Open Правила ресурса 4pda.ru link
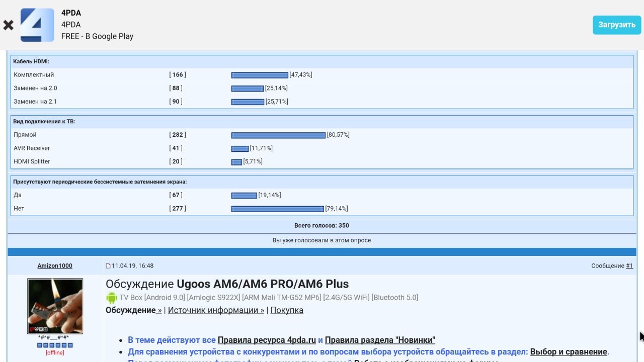The width and height of the screenshot is (644, 362). 267,340
